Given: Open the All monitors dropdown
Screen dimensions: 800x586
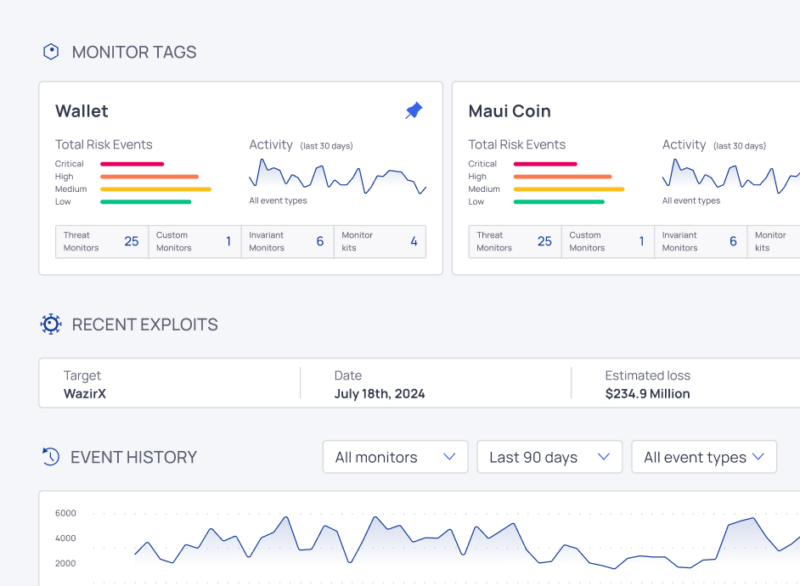Looking at the screenshot, I should (395, 457).
